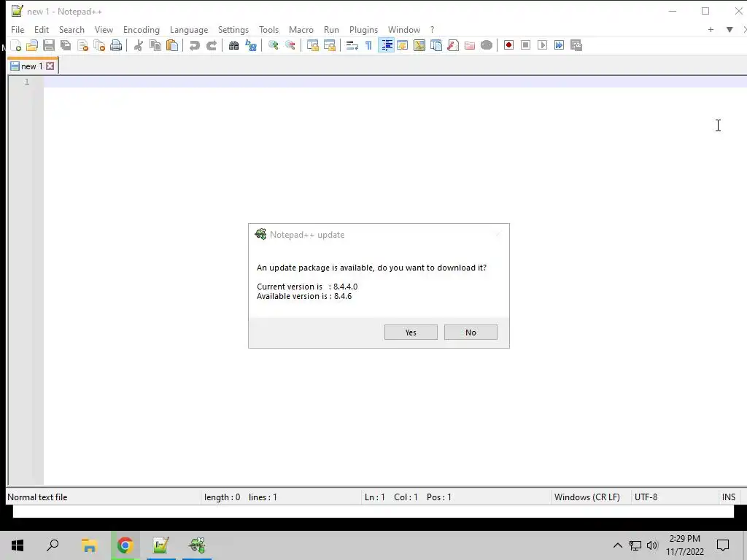The width and height of the screenshot is (747, 560).
Task: Toggle synchronize horizontal scrolling icon
Action: [329, 45]
